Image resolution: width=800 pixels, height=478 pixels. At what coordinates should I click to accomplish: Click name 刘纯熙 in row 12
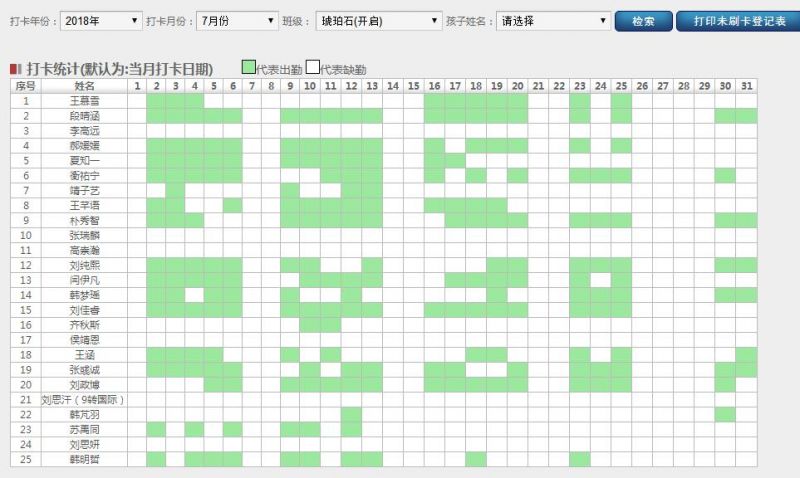coord(84,265)
